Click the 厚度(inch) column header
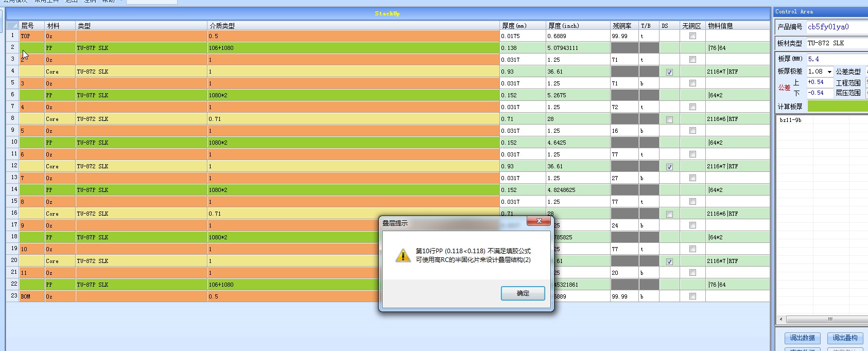868x351 pixels. 578,25
